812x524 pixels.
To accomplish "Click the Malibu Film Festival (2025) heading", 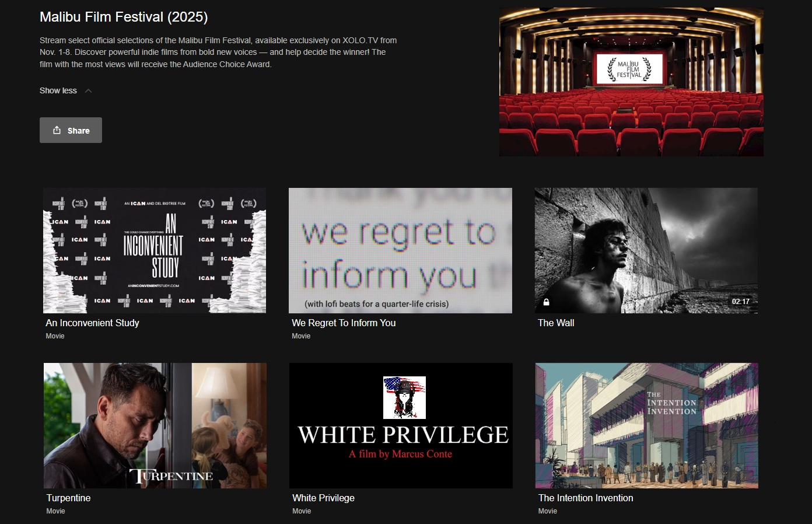I will pyautogui.click(x=124, y=17).
